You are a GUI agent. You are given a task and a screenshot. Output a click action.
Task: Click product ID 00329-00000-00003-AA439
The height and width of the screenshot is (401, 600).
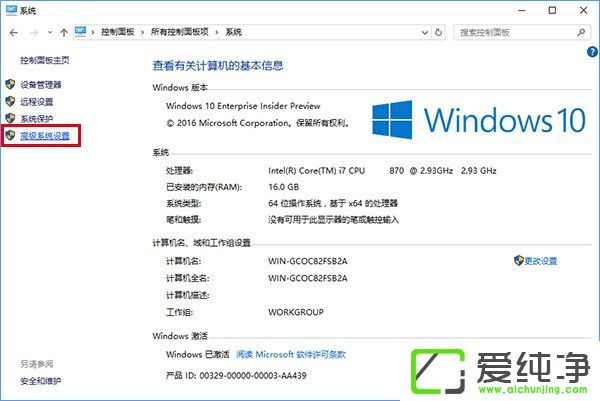pos(253,376)
